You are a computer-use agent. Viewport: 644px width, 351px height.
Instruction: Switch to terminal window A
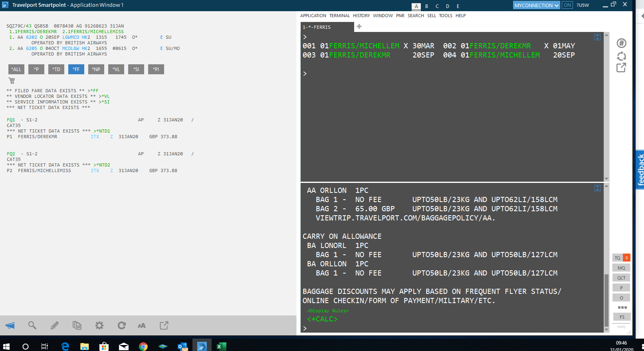coord(416,6)
